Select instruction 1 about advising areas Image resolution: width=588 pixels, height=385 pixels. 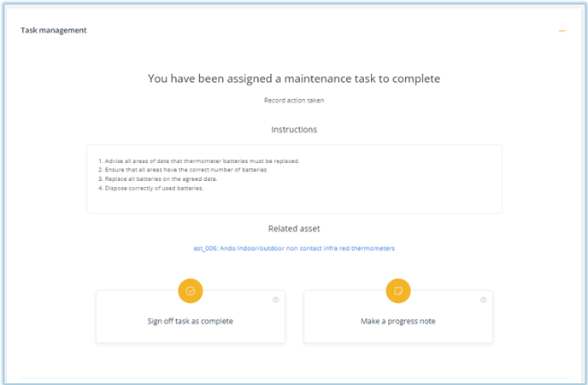[x=199, y=161]
